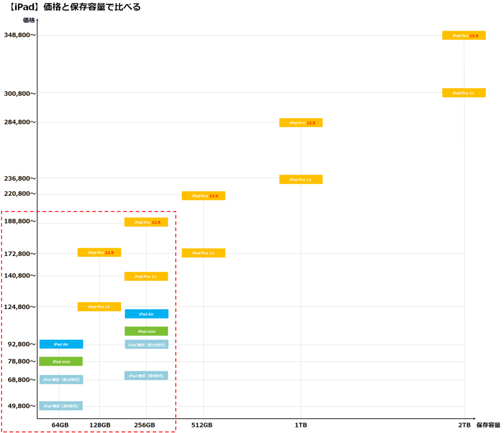Select the 78,800～ price label
The height and width of the screenshot is (433, 504).
[22, 361]
